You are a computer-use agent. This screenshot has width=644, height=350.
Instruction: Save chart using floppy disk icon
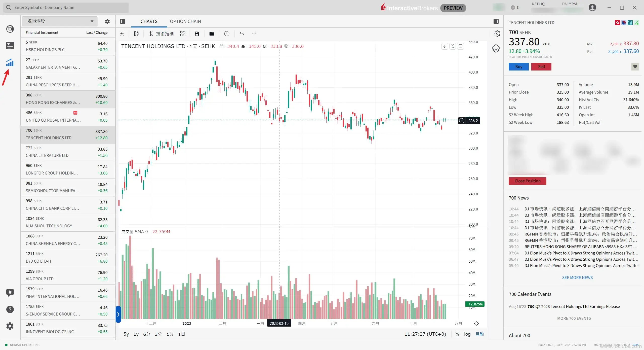197,34
